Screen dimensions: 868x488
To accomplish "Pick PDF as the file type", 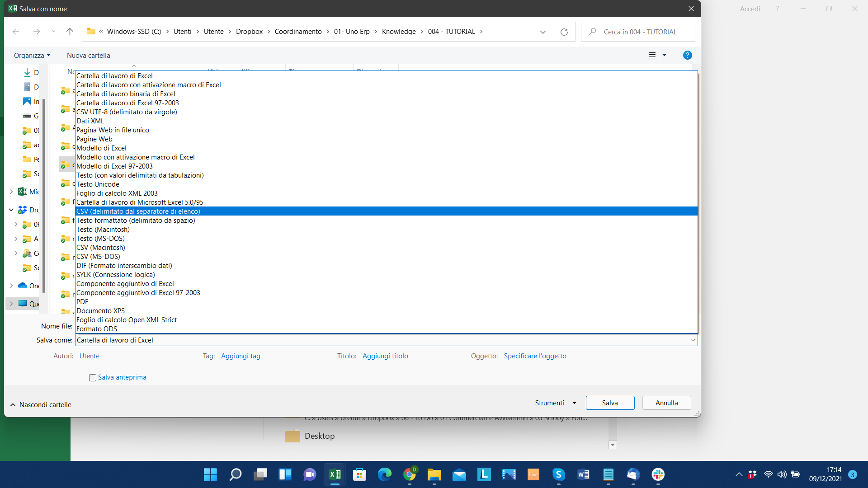I will [387, 302].
